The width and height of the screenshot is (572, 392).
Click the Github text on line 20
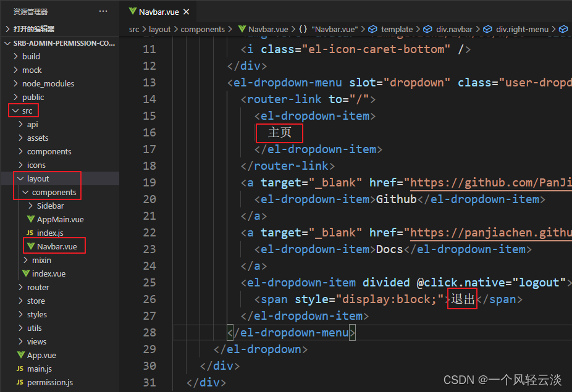396,199
